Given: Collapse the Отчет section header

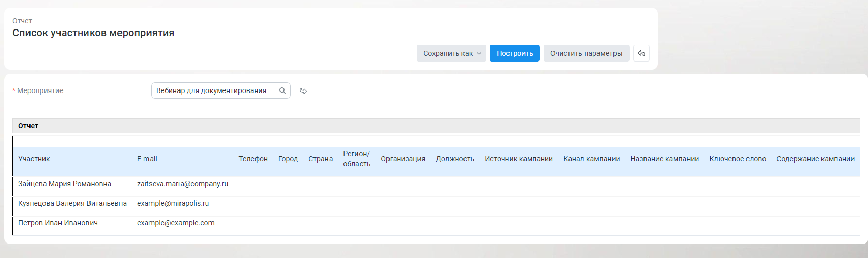Looking at the screenshot, I should 436,126.
